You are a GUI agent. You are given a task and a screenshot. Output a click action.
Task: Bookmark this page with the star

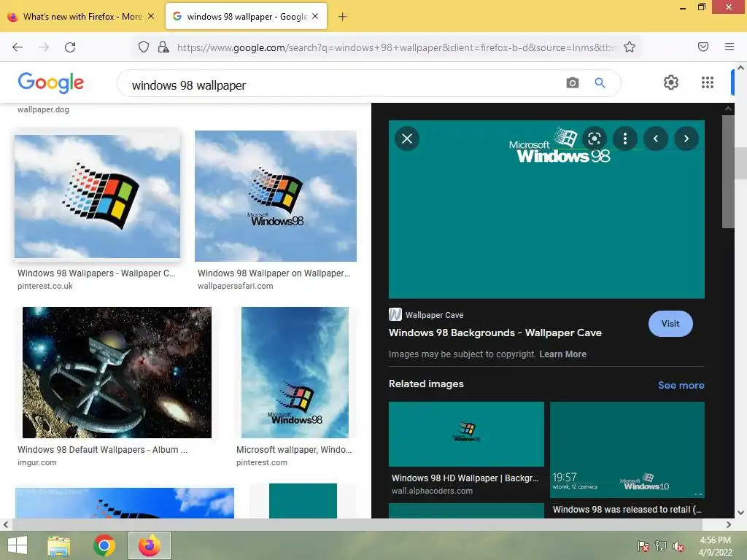tap(630, 47)
